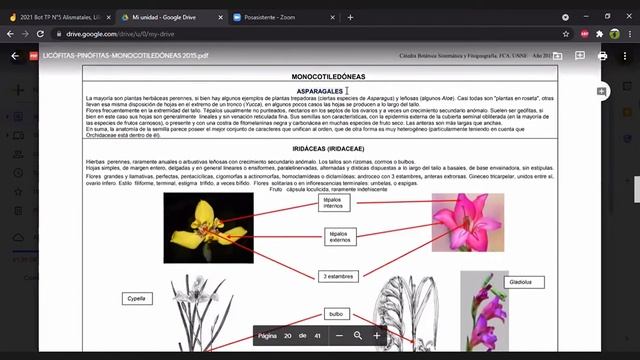Switch to the 2021 Bot TP N°5 Alismatales tab

59,18
